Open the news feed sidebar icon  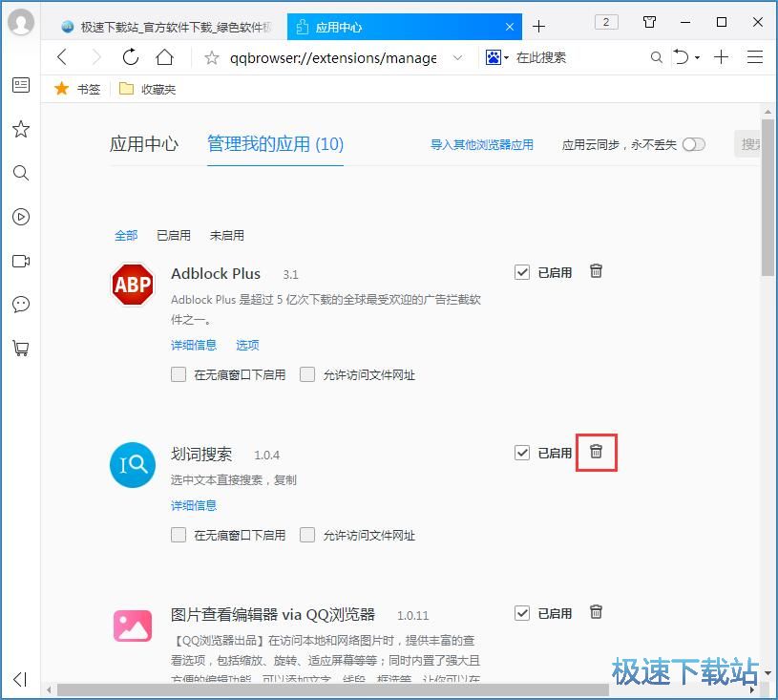21,85
